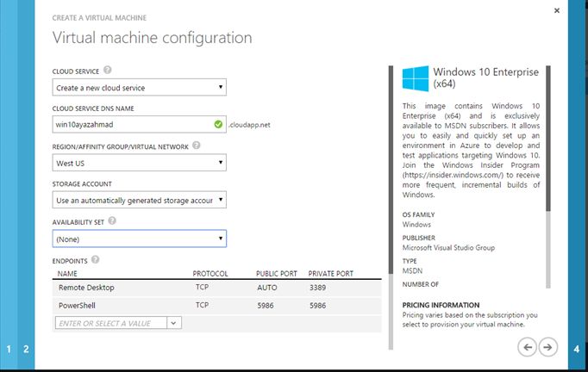
Task: Click PowerShell's 5986 private port value
Action: tap(317, 306)
